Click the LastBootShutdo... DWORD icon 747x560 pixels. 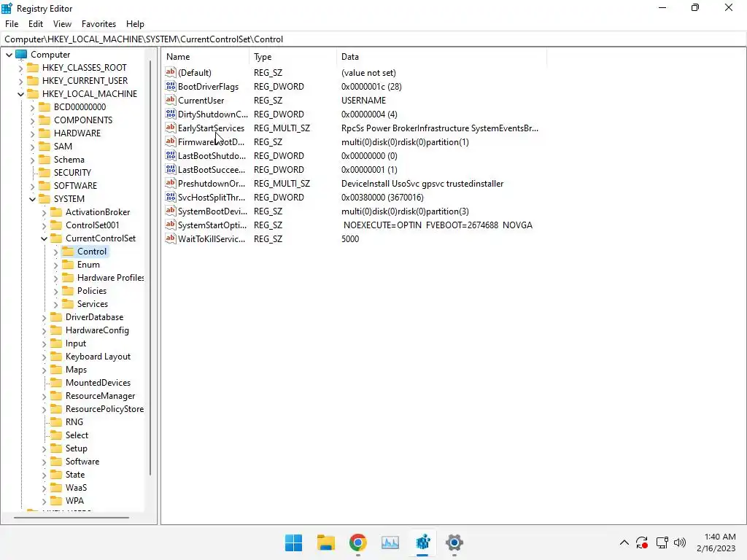171,155
